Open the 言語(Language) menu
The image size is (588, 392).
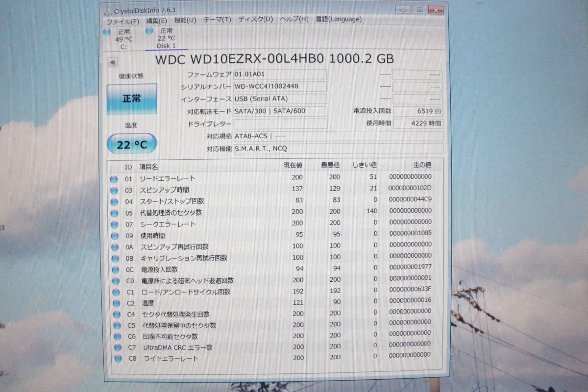[x=339, y=19]
